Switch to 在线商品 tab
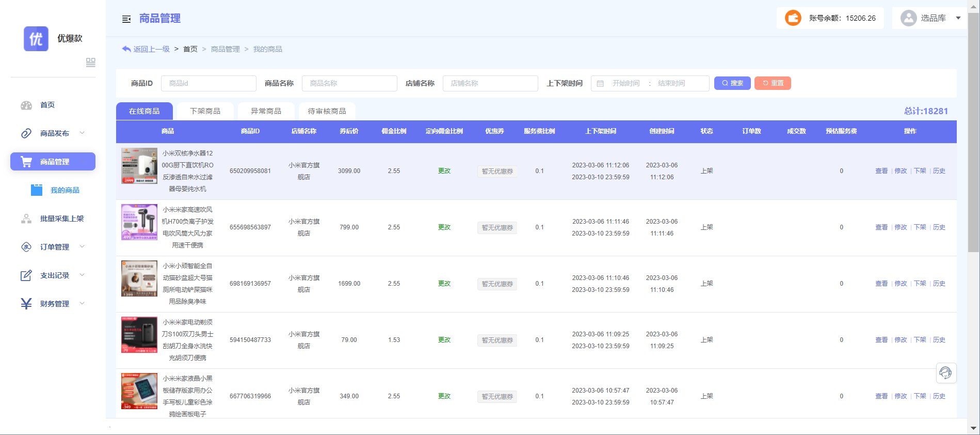980x435 pixels. click(x=144, y=111)
